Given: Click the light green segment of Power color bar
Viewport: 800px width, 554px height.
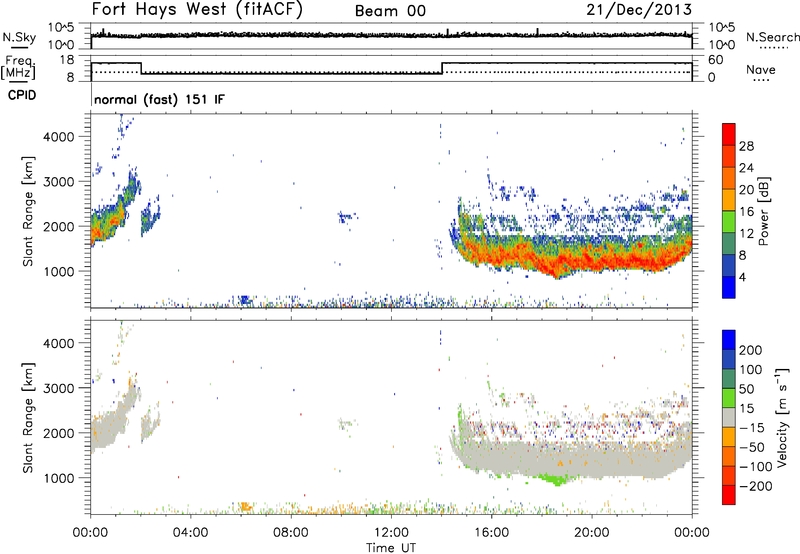Looking at the screenshot, I should point(729,221).
